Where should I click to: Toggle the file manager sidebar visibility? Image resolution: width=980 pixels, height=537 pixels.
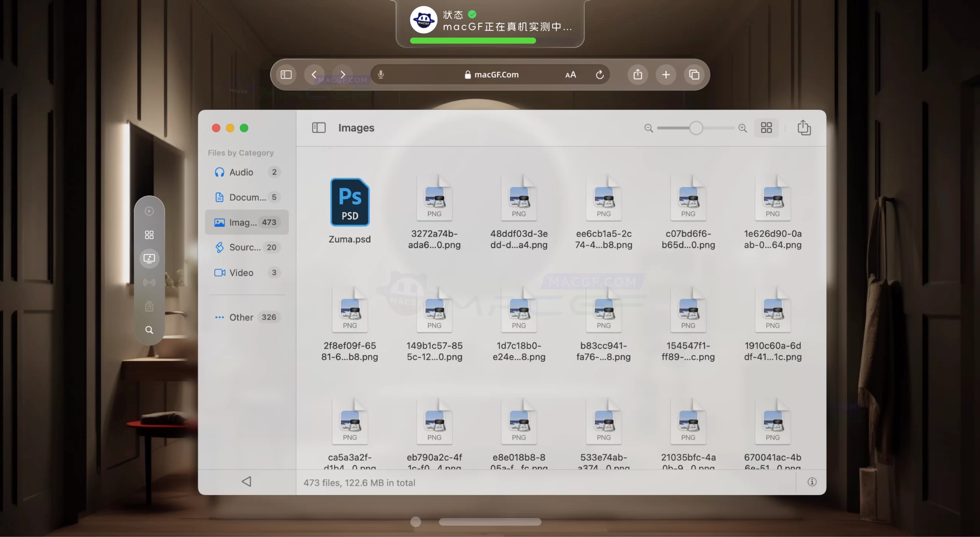(x=318, y=128)
